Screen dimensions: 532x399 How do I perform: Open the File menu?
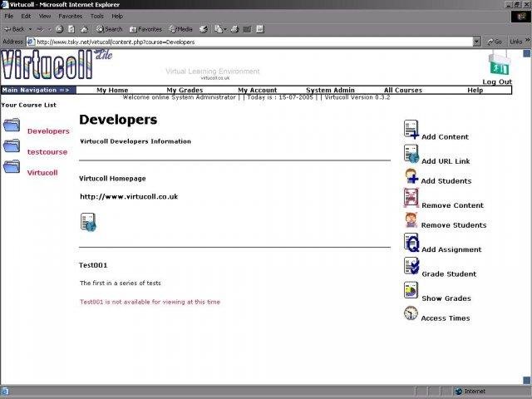point(9,16)
